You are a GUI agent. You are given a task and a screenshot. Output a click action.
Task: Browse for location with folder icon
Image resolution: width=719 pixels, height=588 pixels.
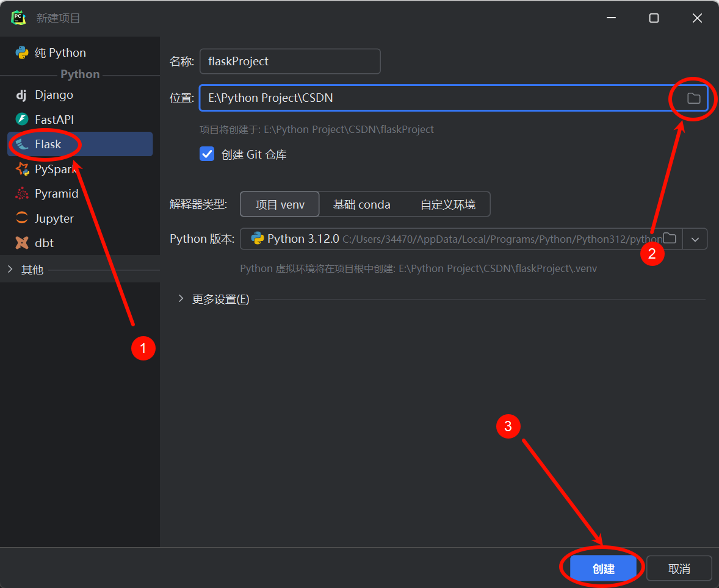pyautogui.click(x=693, y=98)
